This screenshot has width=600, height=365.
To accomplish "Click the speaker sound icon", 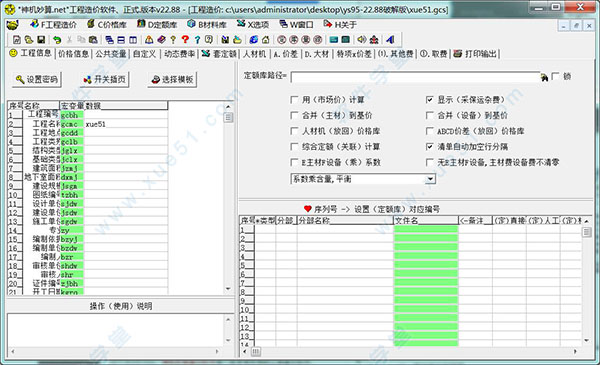I will (x=362, y=39).
